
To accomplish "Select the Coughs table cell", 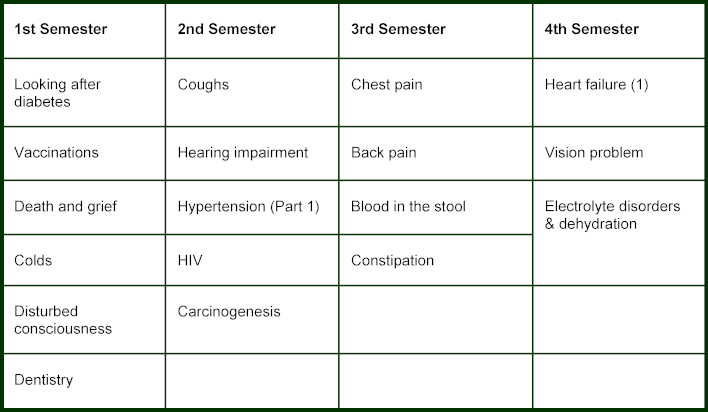I will [252, 93].
